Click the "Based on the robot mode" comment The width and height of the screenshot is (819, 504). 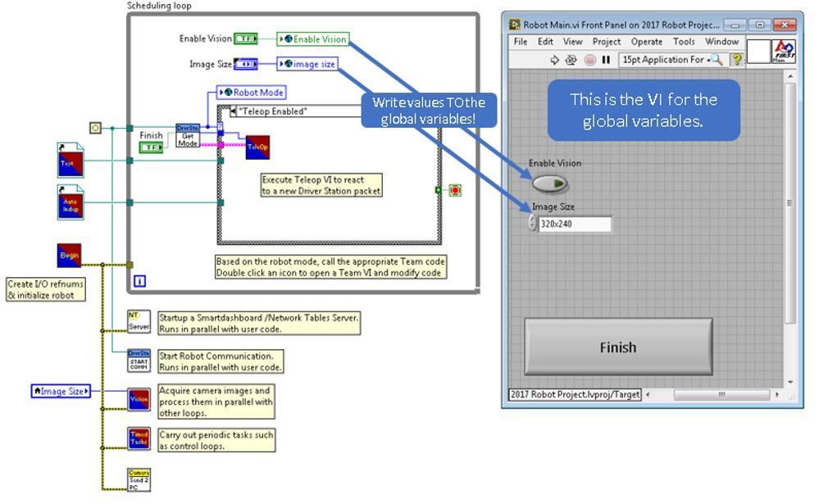click(x=330, y=267)
